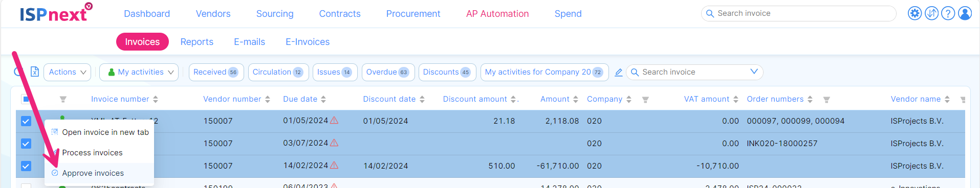Go to the Dashboard menu

(147, 14)
